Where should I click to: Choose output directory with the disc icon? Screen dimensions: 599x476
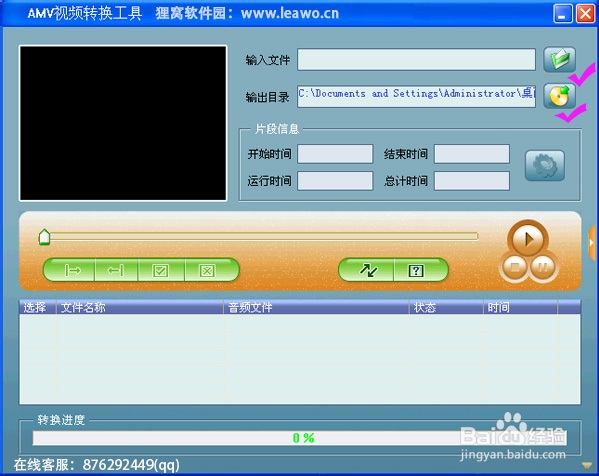[x=559, y=96]
